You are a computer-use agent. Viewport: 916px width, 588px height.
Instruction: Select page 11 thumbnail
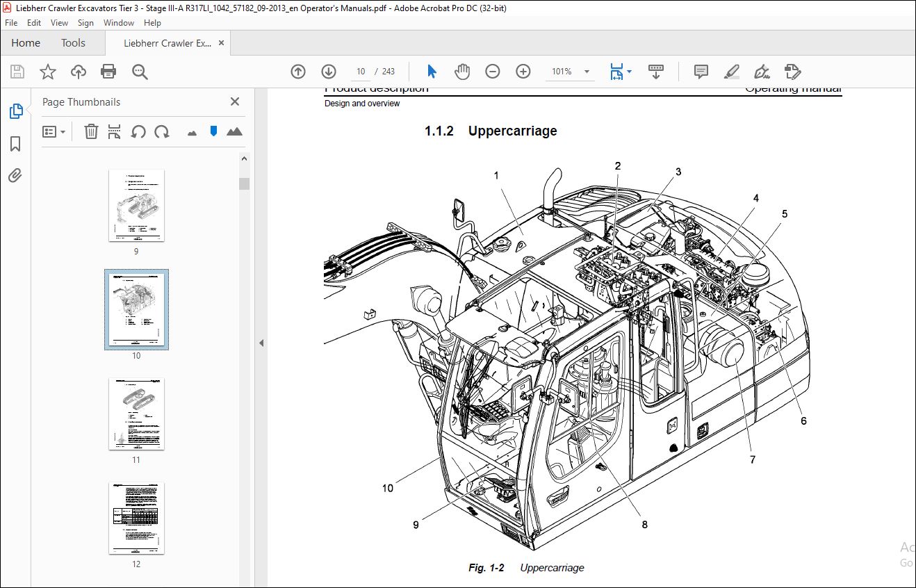click(136, 414)
